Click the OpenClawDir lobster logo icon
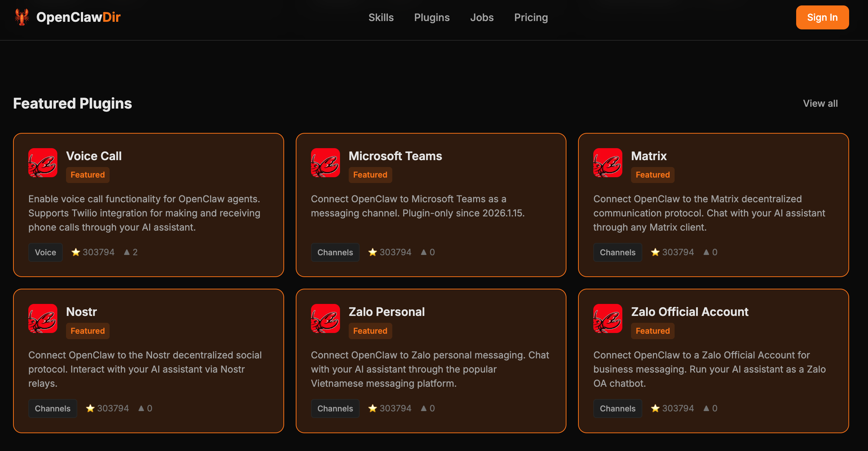Image resolution: width=868 pixels, height=451 pixels. (x=22, y=17)
